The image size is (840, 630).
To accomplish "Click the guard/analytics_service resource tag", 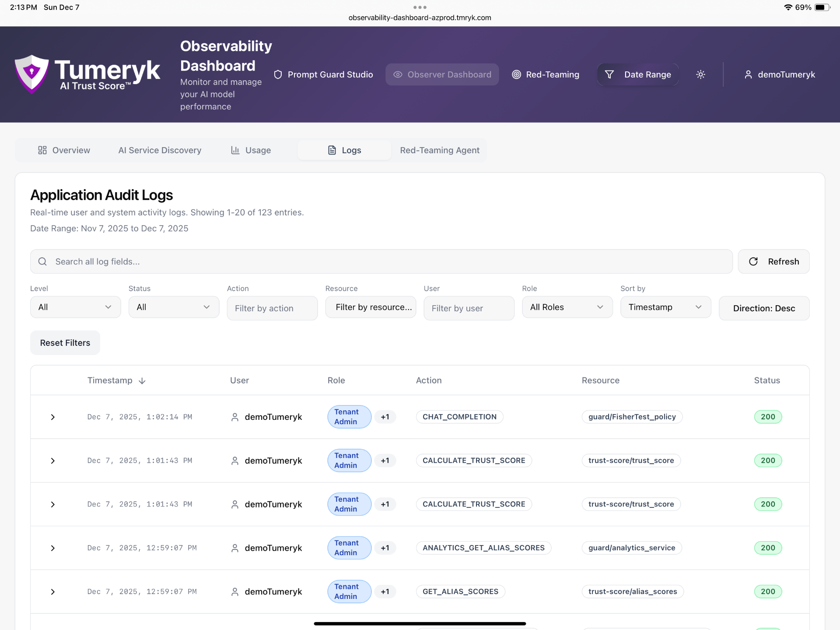I will click(631, 548).
